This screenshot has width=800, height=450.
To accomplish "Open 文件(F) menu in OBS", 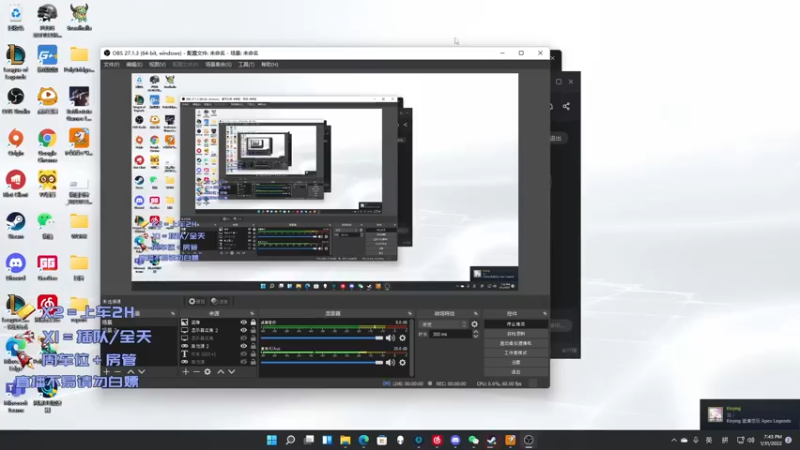I will coord(111,65).
